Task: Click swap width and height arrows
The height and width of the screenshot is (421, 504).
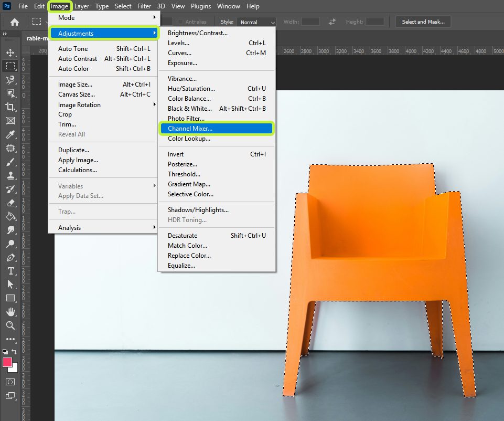Action: click(x=332, y=22)
